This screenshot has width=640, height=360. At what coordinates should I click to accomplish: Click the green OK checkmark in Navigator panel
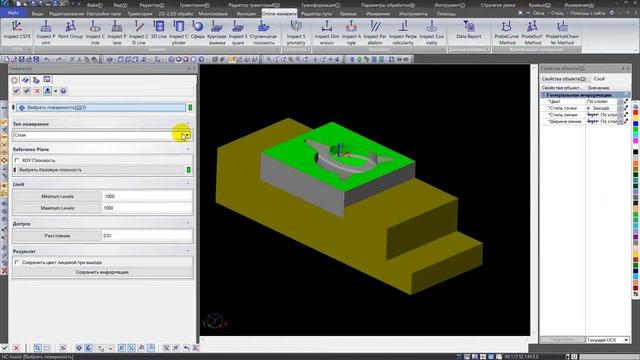click(x=16, y=91)
